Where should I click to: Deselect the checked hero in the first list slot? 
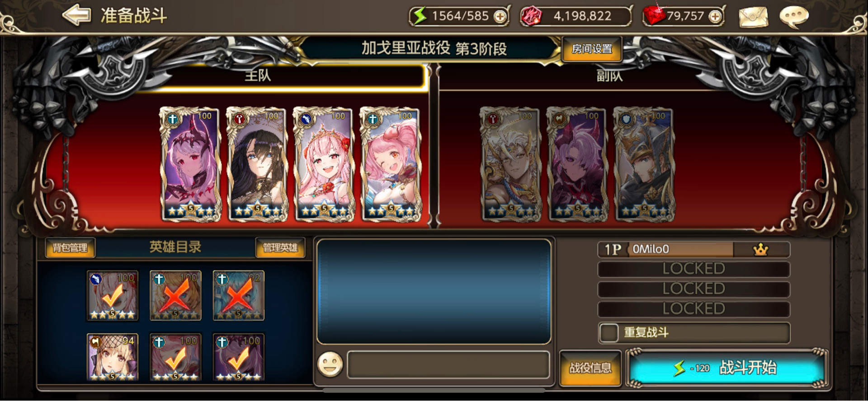[x=113, y=296]
